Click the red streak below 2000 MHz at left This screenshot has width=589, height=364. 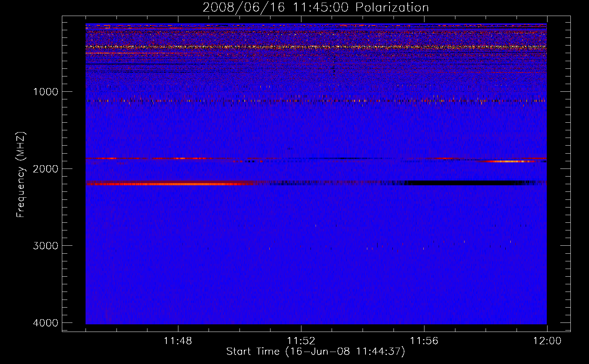(146, 159)
